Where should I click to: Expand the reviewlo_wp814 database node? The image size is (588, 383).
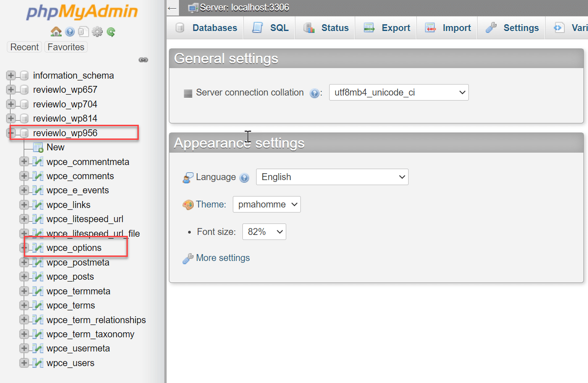coord(11,118)
